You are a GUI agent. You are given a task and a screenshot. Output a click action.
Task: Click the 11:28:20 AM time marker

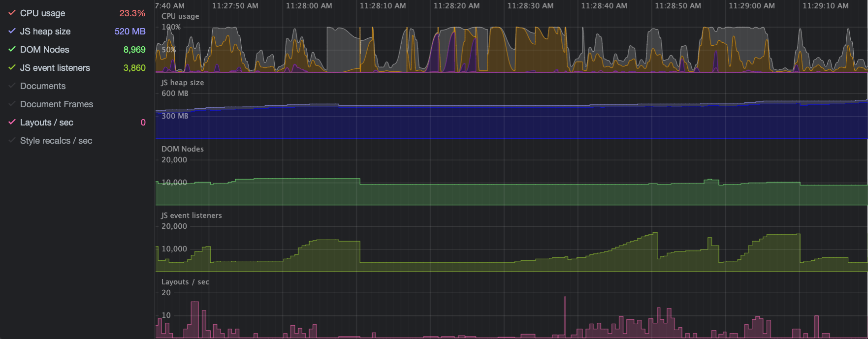[x=457, y=6]
